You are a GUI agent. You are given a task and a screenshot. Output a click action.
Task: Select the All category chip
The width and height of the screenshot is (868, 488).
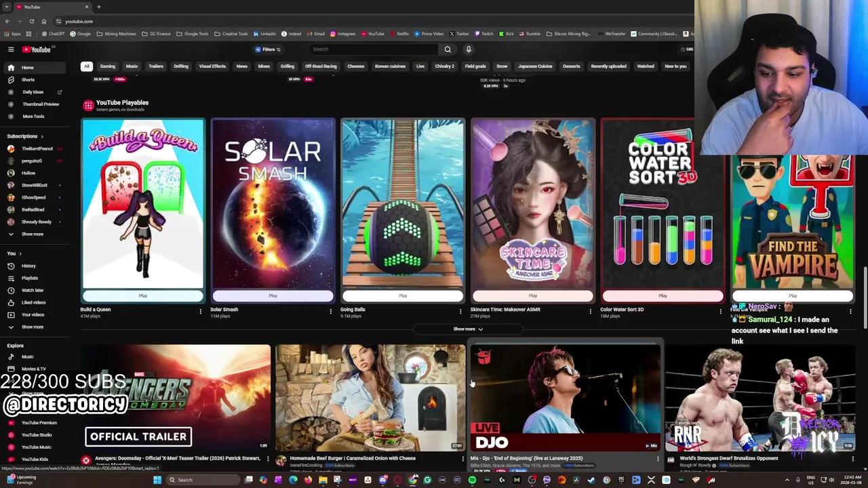[86, 66]
